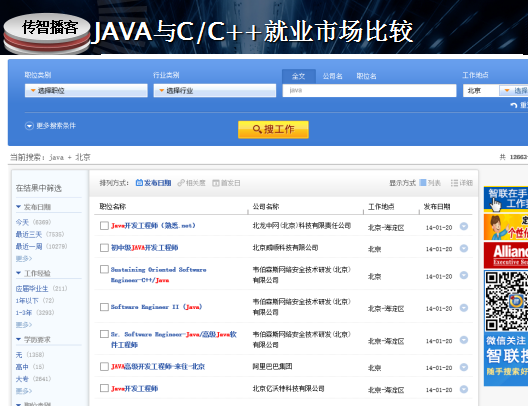The width and height of the screenshot is (528, 406).
Task: Check the Software Engineer II (Java) checkbox
Action: click(104, 307)
